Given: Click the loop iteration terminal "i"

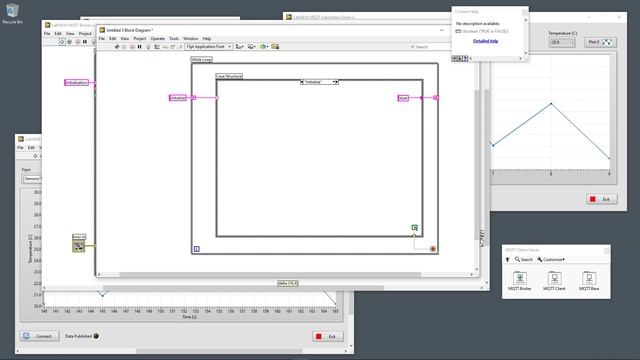Looking at the screenshot, I should [x=197, y=249].
